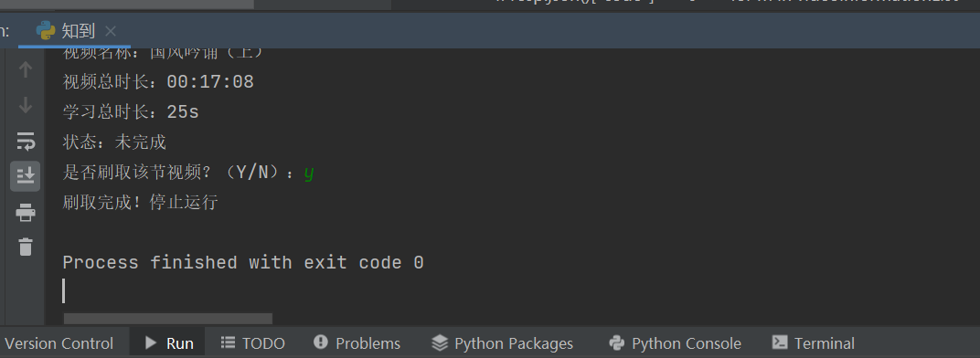Viewport: 980px width, 358px height.
Task: Click the horizontal scrollbar thumb in the console
Action: point(168,319)
